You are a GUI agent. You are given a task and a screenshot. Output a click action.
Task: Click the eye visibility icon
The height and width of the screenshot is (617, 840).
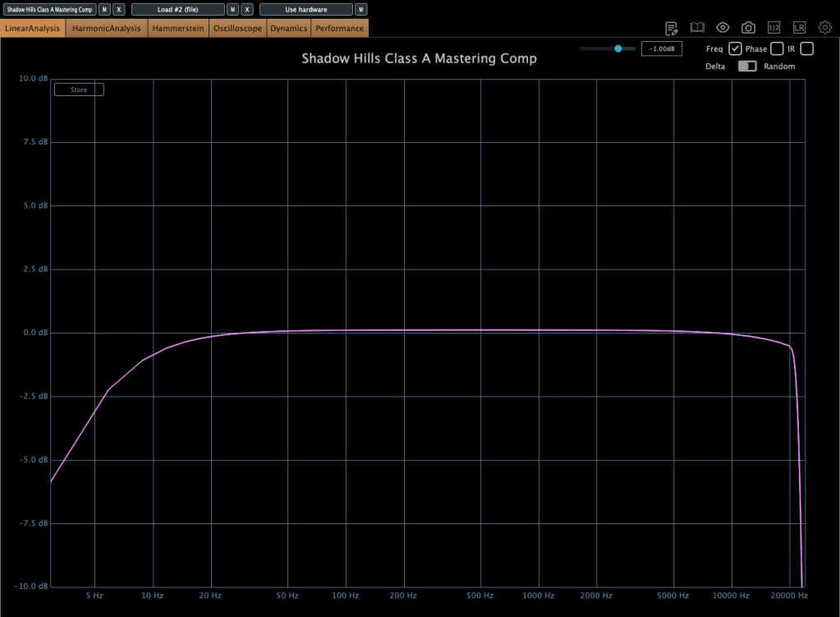pyautogui.click(x=723, y=28)
